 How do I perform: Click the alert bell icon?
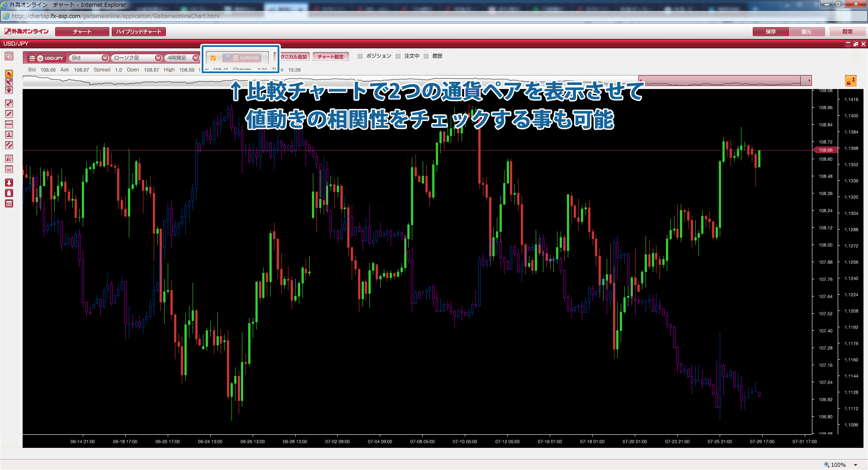pyautogui.click(x=9, y=193)
